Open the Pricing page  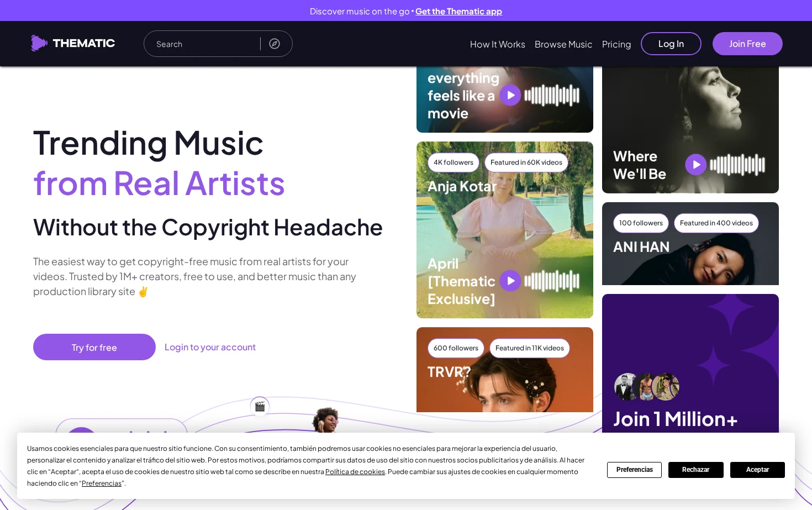(x=616, y=44)
